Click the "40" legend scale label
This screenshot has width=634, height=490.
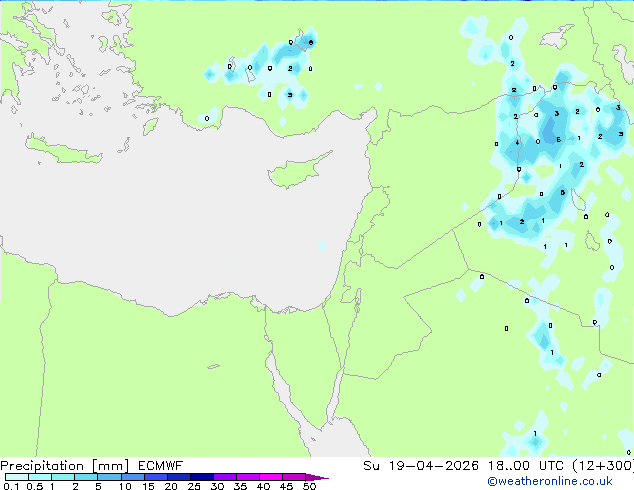tap(263, 486)
